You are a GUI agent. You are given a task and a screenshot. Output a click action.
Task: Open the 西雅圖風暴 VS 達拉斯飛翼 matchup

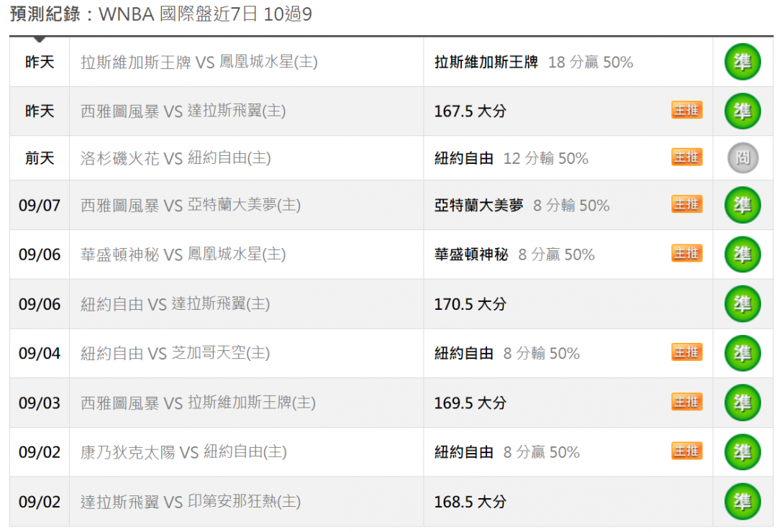click(x=183, y=111)
